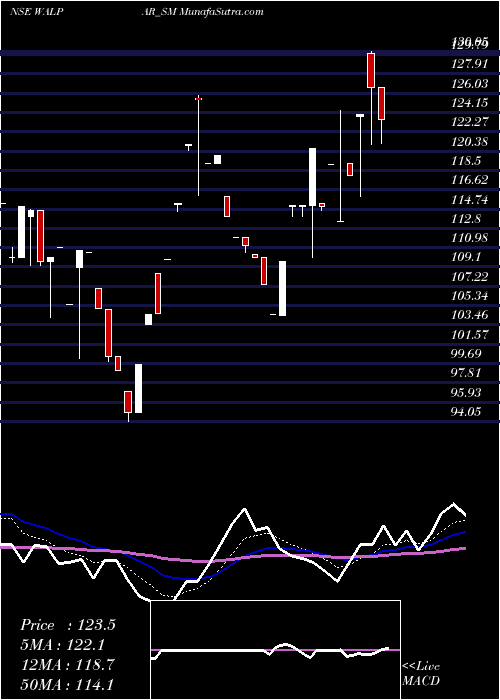Click the 50MA : 114.1 readout

67,684
